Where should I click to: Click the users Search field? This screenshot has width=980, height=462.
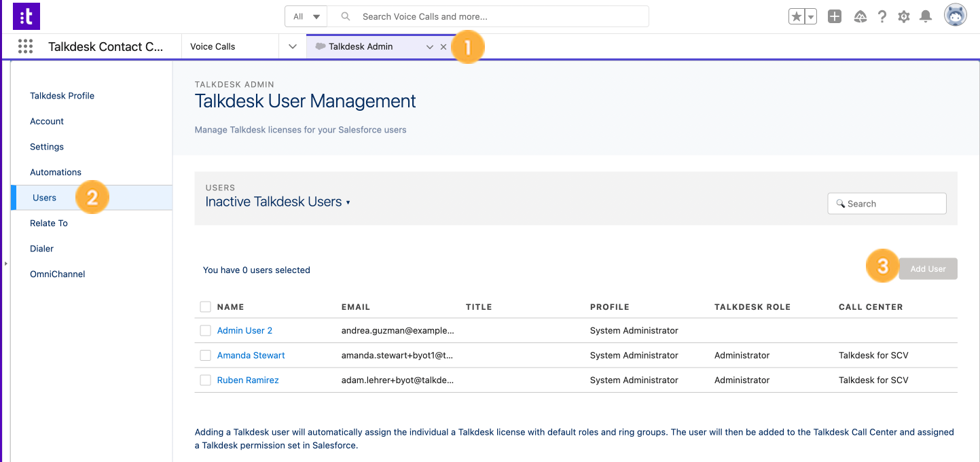click(887, 203)
